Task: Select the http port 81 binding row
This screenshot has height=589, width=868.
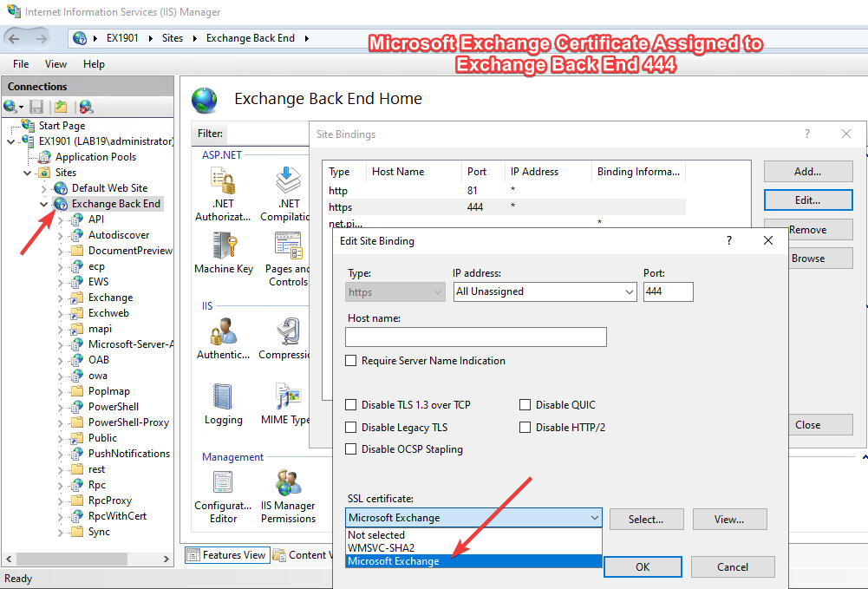Action: (x=506, y=191)
